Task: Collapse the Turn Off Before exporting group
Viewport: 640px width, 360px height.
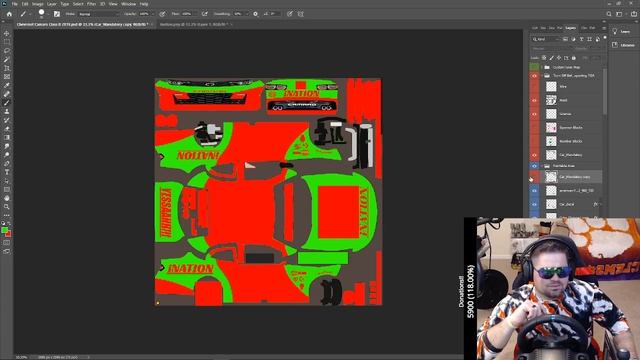Action: tap(542, 76)
